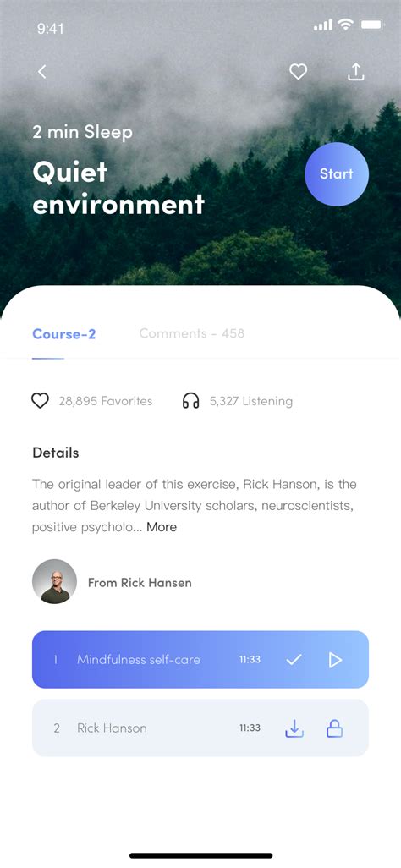Viewport: 401px width, 868px height.
Task: Tap the lock icon on lesson 2
Action: click(x=334, y=728)
